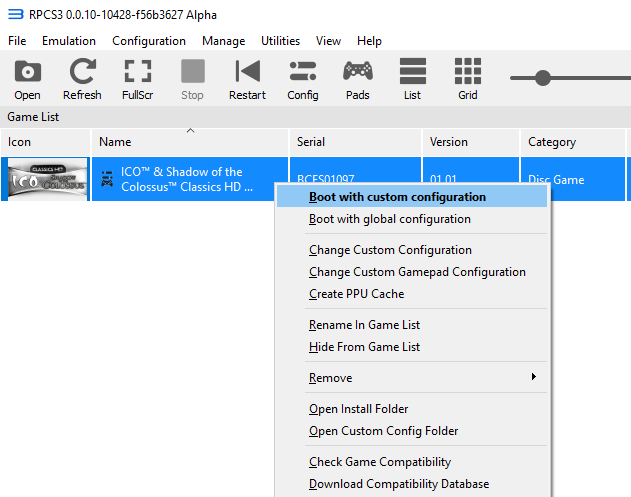
Task: Switch to Grid view
Action: tap(468, 80)
